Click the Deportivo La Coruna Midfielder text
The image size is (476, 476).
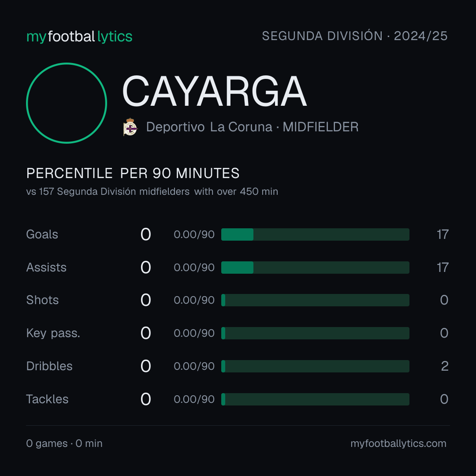(252, 127)
